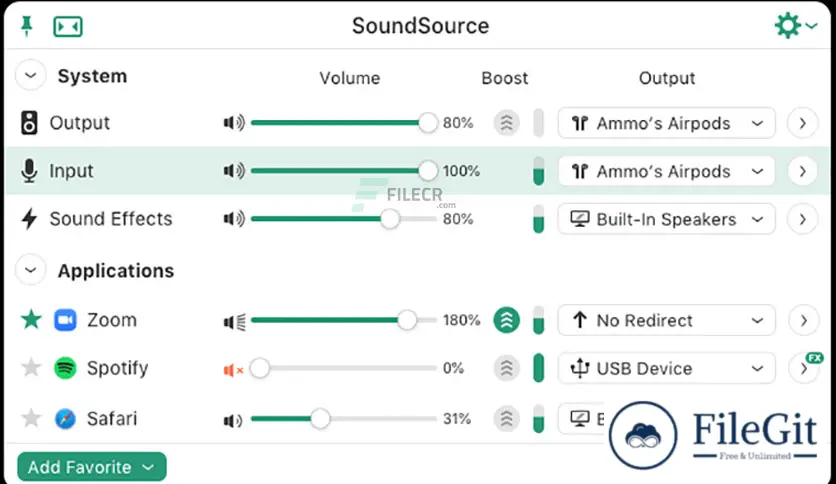Click the Sound Effects level meter

[x=538, y=219]
